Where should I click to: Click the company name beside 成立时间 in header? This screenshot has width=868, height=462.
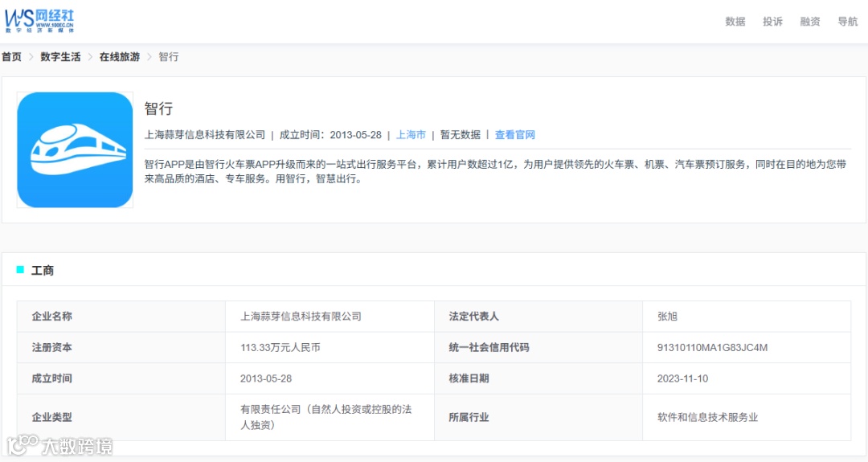pos(205,135)
